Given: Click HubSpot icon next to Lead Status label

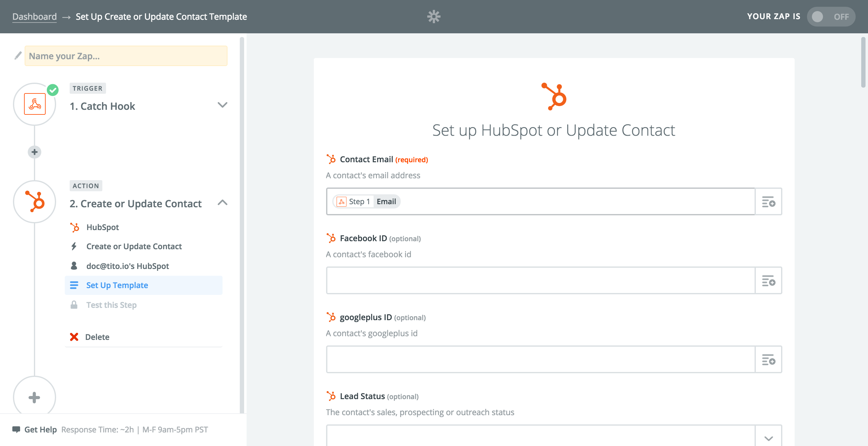Looking at the screenshot, I should 331,396.
